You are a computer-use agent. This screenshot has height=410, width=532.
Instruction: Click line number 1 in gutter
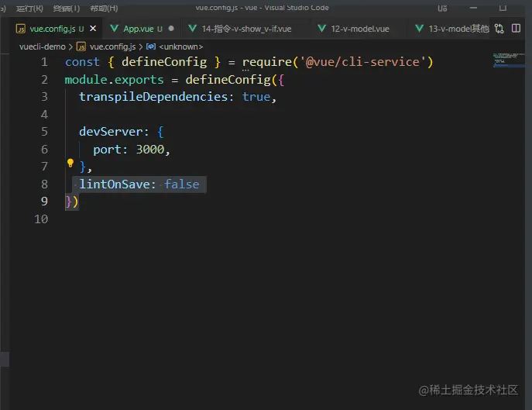(44, 62)
